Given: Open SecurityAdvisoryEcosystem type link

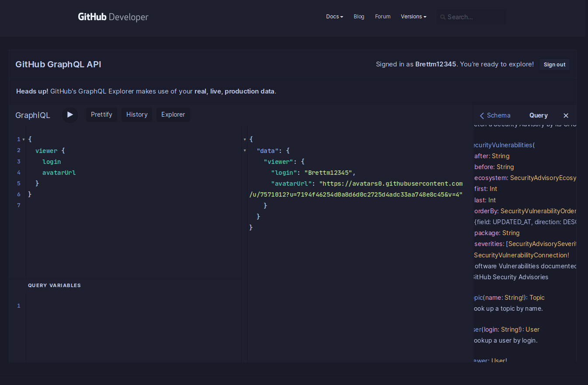Looking at the screenshot, I should [x=543, y=178].
